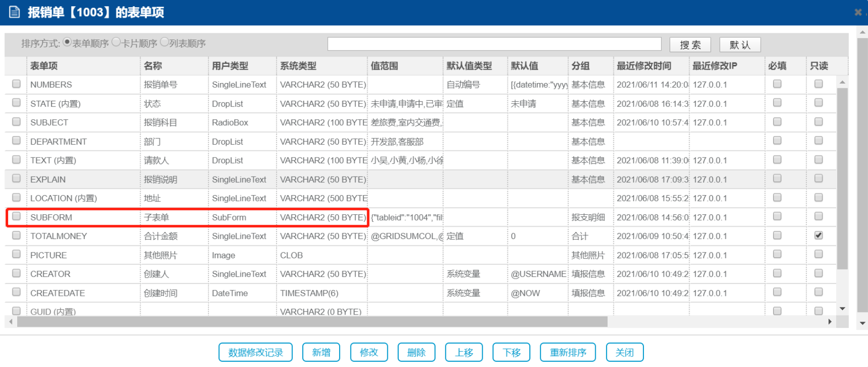Click the table scroll-down arrow
This screenshot has height=367, width=868.
(843, 309)
